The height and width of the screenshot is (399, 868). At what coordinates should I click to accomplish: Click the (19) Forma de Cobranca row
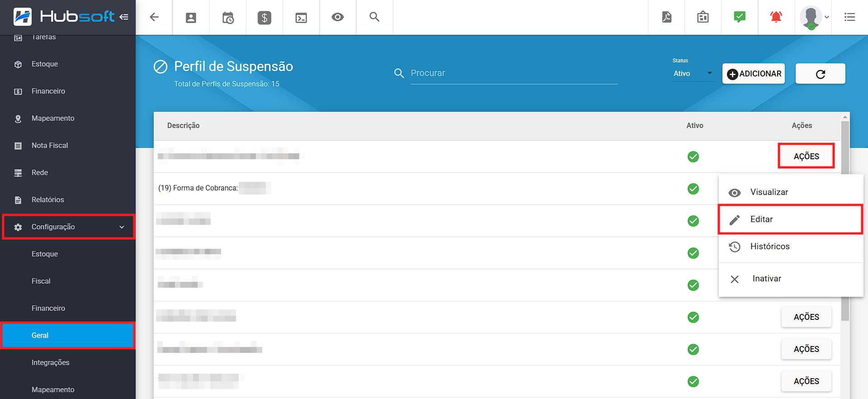coord(497,189)
